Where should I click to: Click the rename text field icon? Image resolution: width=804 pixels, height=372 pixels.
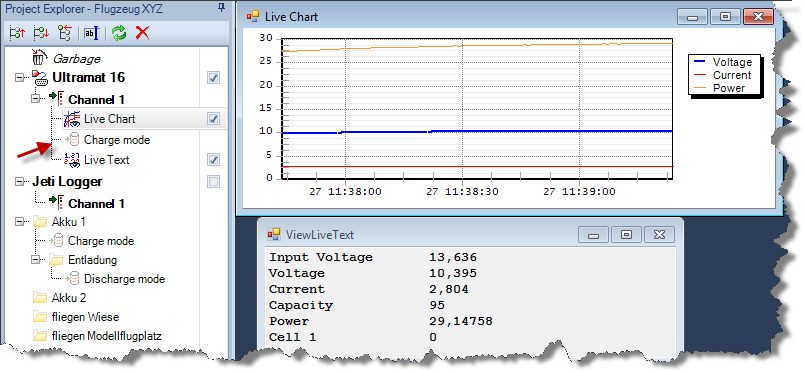tap(91, 33)
